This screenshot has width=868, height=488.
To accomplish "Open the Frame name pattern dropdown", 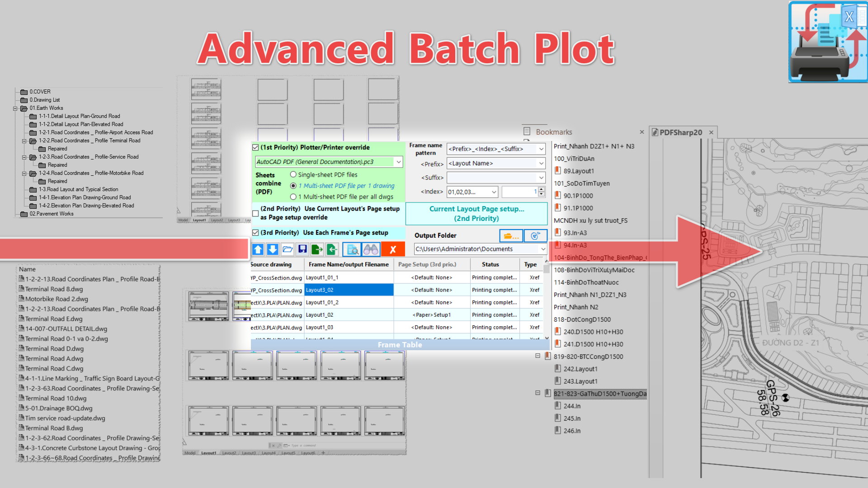I will click(541, 149).
